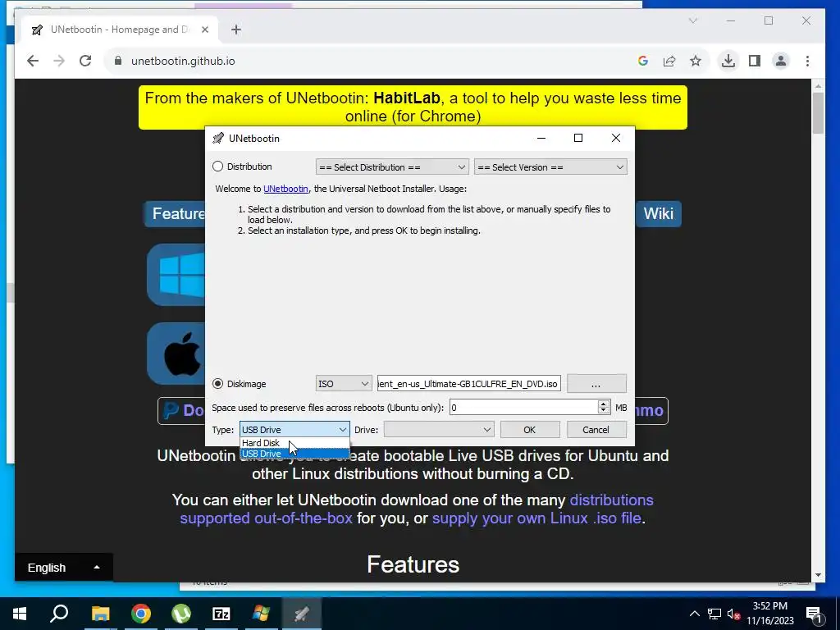Open the Chrome downloads icon
Screen dimensions: 840x630
728,61
